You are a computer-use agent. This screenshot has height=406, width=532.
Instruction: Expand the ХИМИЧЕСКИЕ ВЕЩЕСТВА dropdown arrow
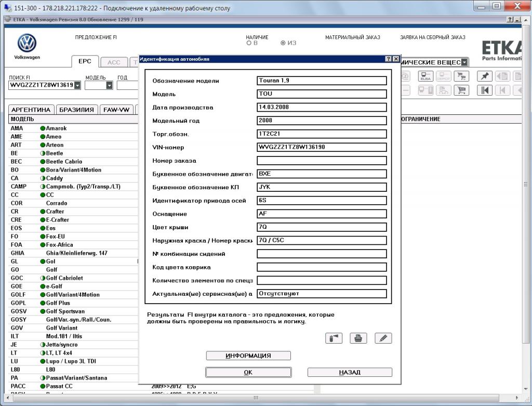coord(464,62)
